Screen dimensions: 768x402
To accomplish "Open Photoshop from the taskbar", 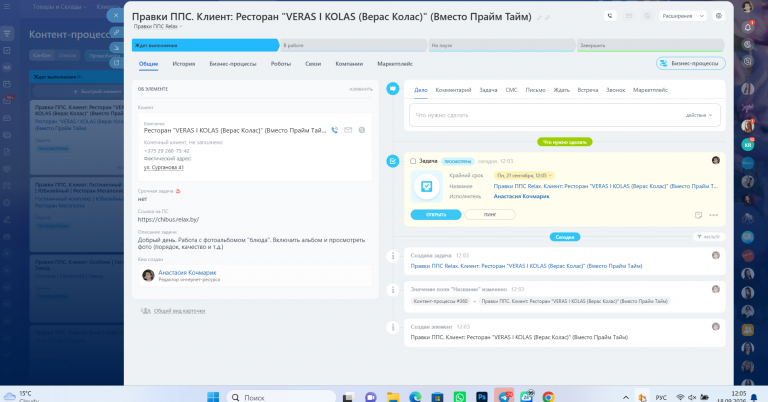I will pos(482,397).
